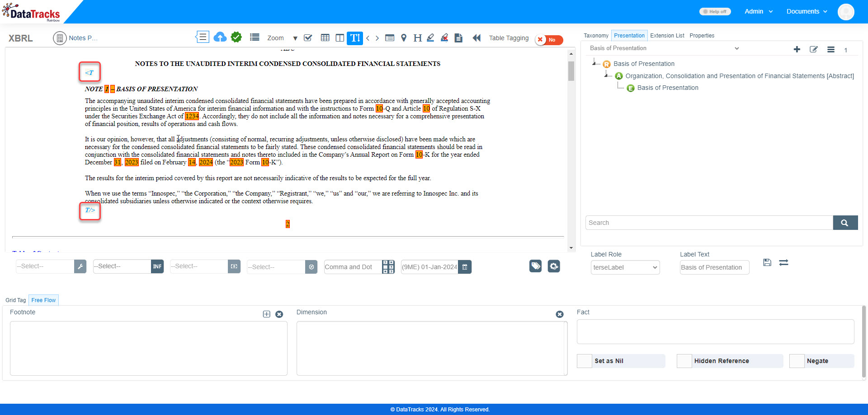Viewport: 868px width, 415px height.
Task: Switch to the Free Flow tab
Action: pos(44,300)
